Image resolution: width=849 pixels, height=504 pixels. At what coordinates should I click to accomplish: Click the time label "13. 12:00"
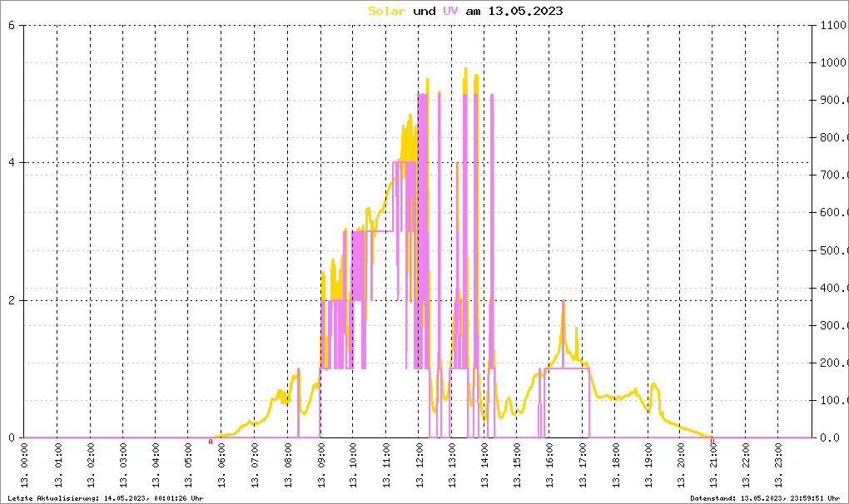click(x=419, y=465)
